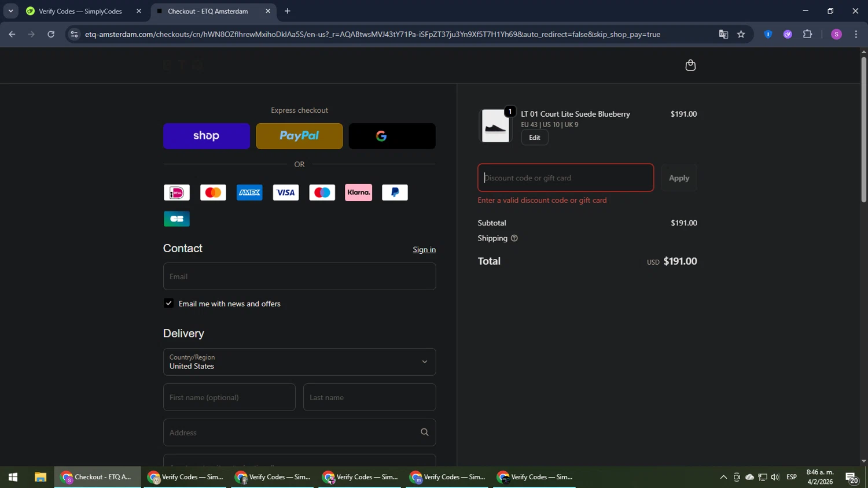Go forward to the next page
This screenshot has height=488, width=868.
(x=31, y=34)
